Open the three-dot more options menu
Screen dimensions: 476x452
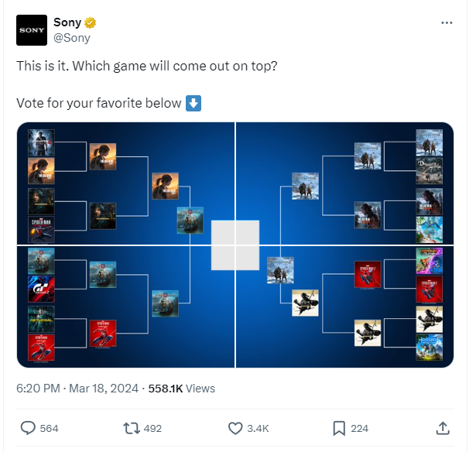[447, 22]
